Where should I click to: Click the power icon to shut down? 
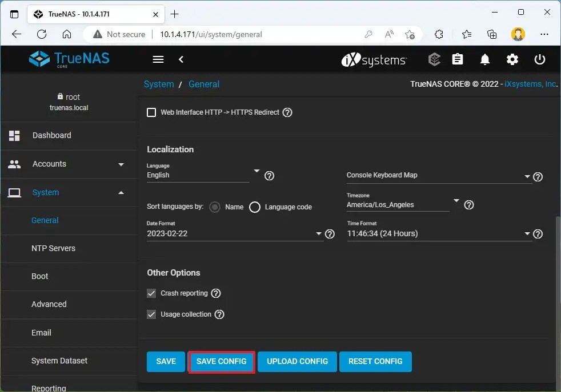[x=540, y=59]
